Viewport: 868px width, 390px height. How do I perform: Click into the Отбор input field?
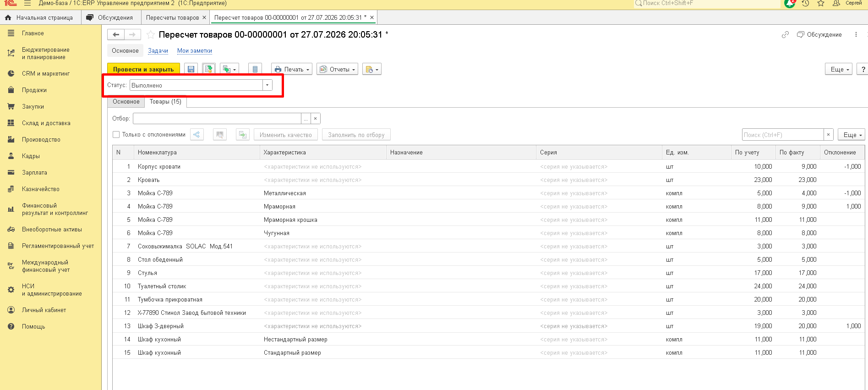pyautogui.click(x=217, y=119)
